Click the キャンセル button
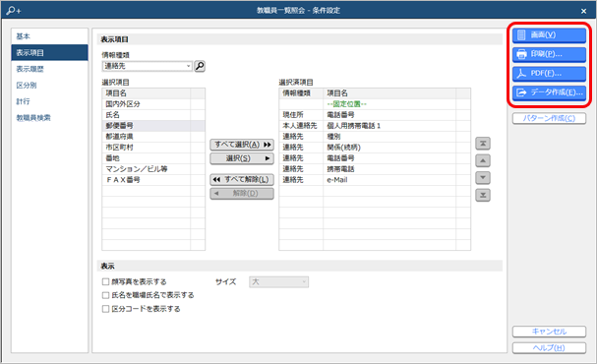The height and width of the screenshot is (364, 597). coord(549,332)
